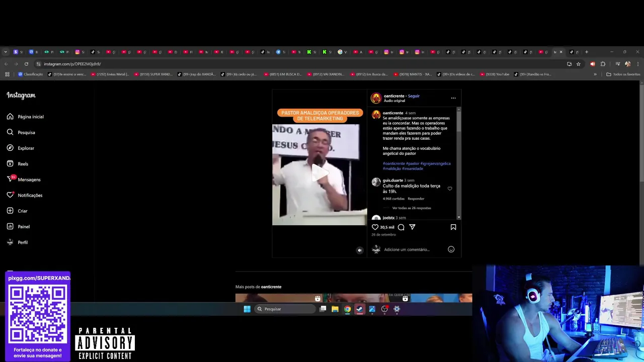Click oanticrente in Mais posts heading
The image size is (644, 362).
[x=271, y=287]
